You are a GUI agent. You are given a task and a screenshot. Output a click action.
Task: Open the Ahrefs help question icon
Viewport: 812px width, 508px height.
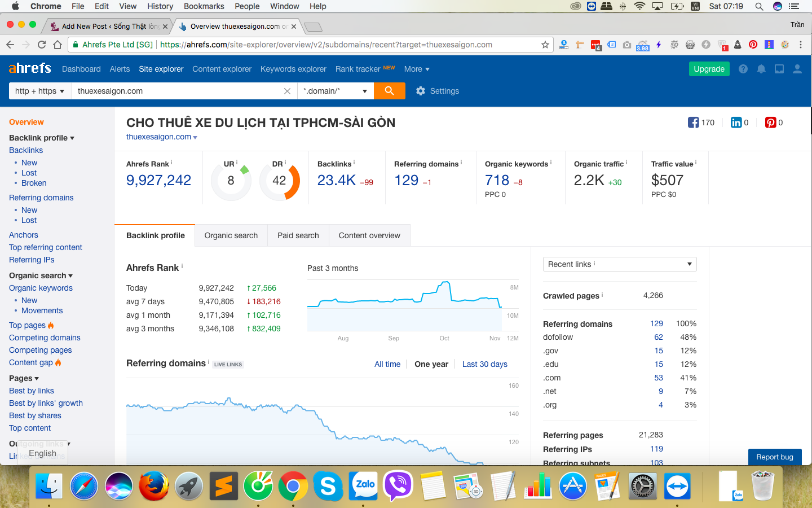(743, 69)
